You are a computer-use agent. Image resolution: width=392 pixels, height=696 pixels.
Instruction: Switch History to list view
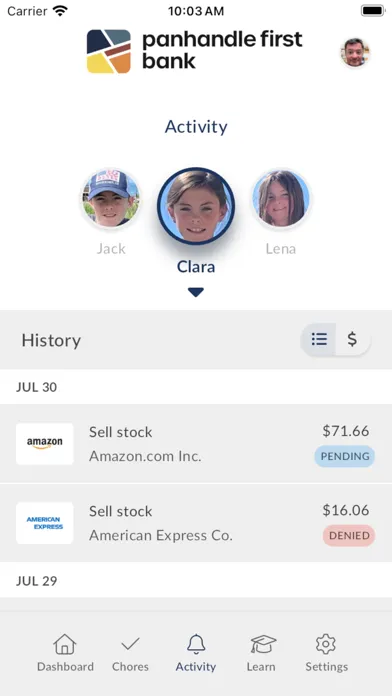[x=319, y=340]
